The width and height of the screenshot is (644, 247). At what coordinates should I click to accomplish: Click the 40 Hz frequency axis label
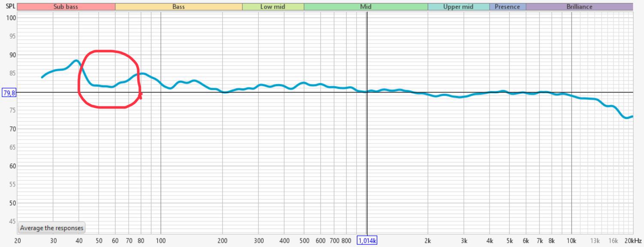click(x=79, y=241)
